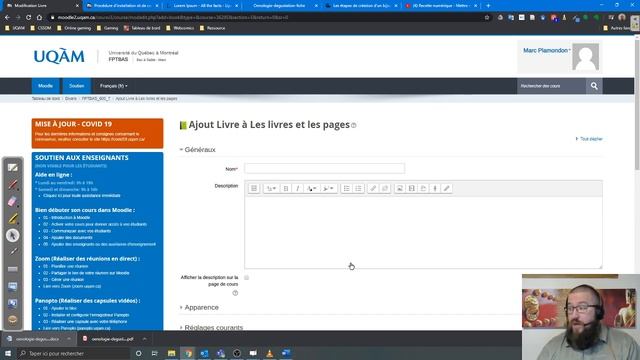Click last pencil icon in editor toolbar
The height and width of the screenshot is (360, 640).
(447, 188)
